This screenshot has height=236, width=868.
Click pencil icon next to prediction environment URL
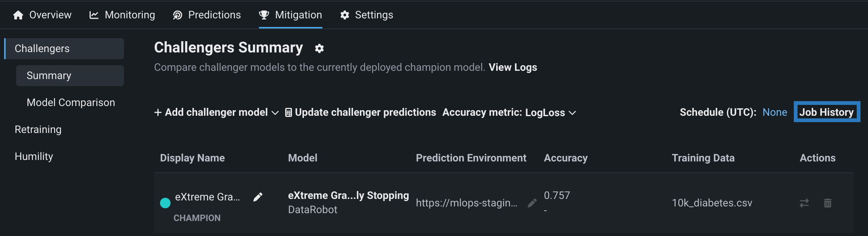point(532,203)
